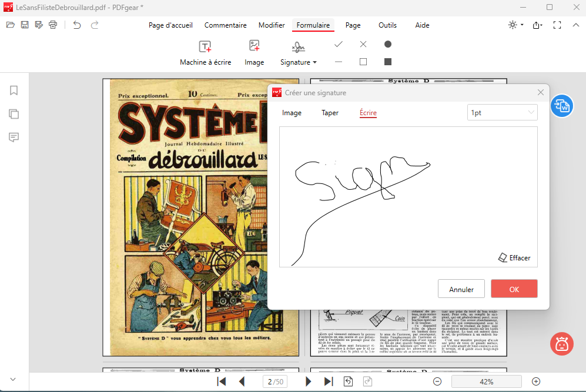Image resolution: width=586 pixels, height=392 pixels.
Task: Save the document with the diskette icon
Action: tap(25, 25)
